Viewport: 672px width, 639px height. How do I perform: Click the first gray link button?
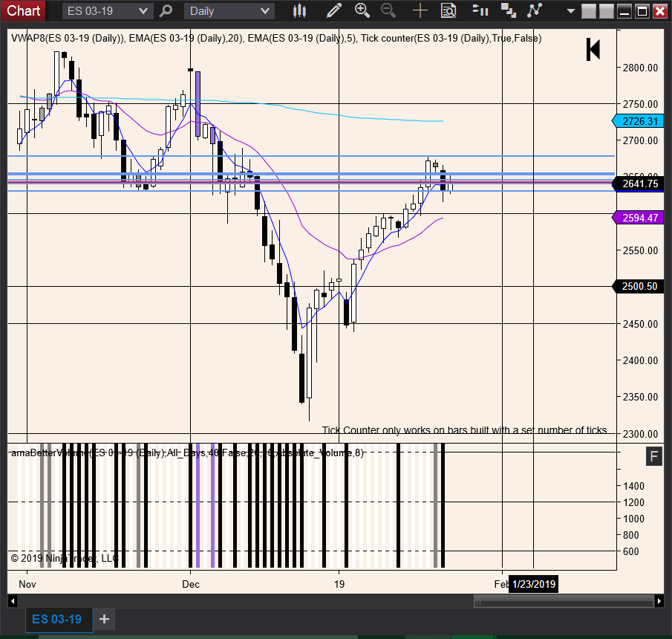point(589,11)
